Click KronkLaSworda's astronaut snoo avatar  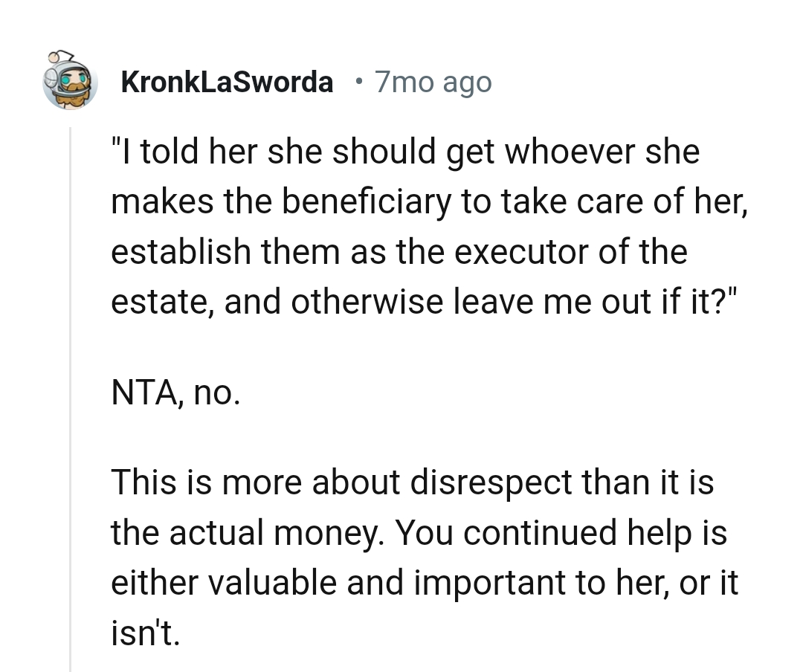70,80
